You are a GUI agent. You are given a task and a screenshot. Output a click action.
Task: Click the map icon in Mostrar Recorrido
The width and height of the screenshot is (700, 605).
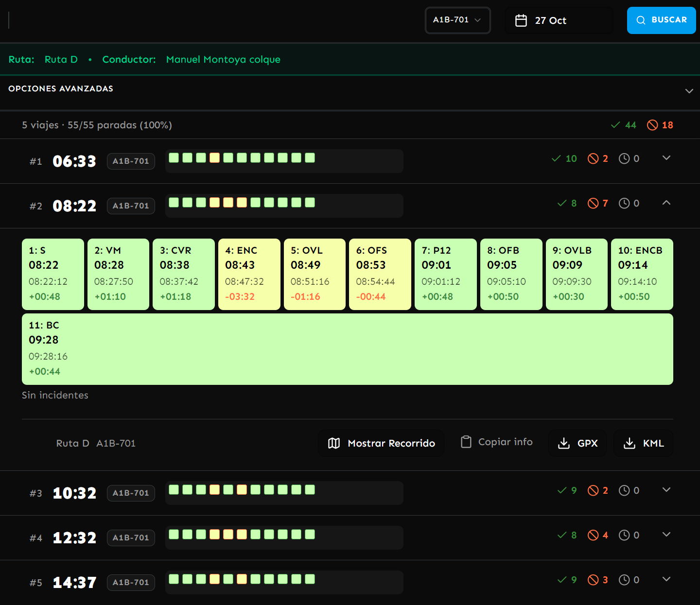click(334, 443)
